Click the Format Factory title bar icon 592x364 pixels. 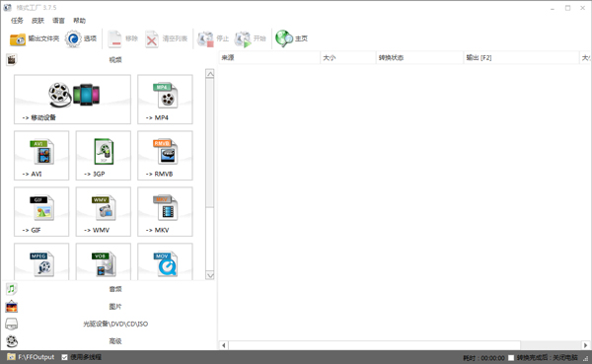coord(8,8)
